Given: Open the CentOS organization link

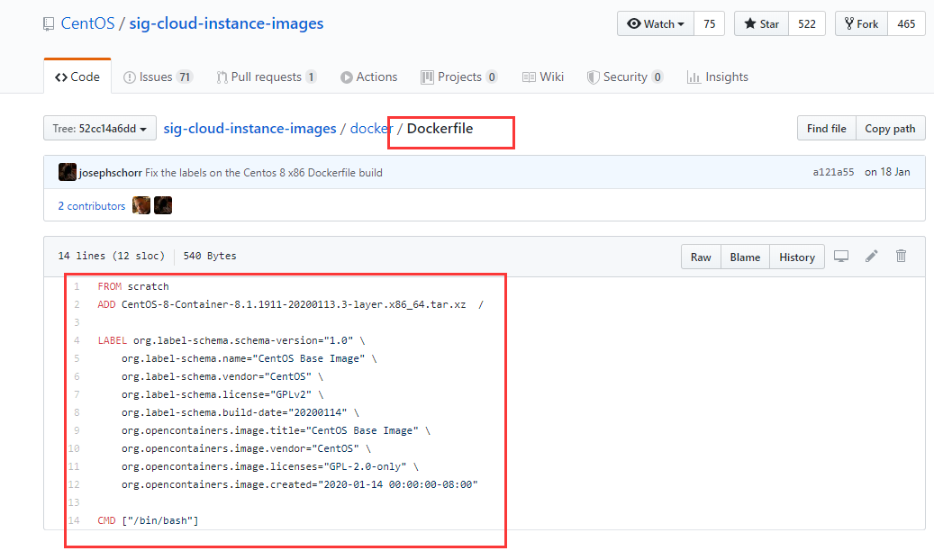Looking at the screenshot, I should click(x=87, y=23).
